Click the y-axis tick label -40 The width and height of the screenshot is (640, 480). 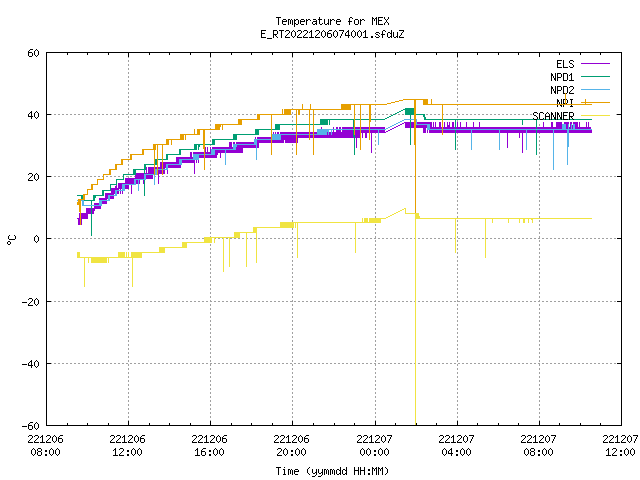click(31, 364)
